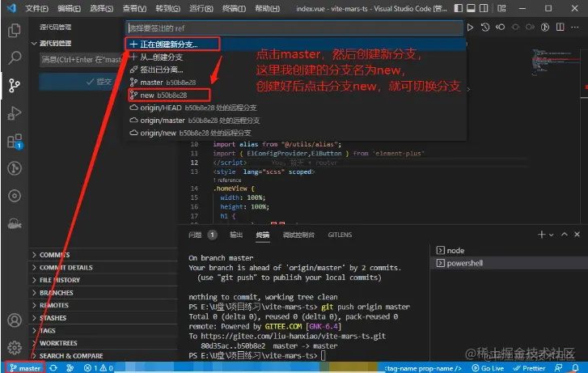Switch to the 输出 output tab
Viewport: 588px width, 373px height.
coord(236,235)
